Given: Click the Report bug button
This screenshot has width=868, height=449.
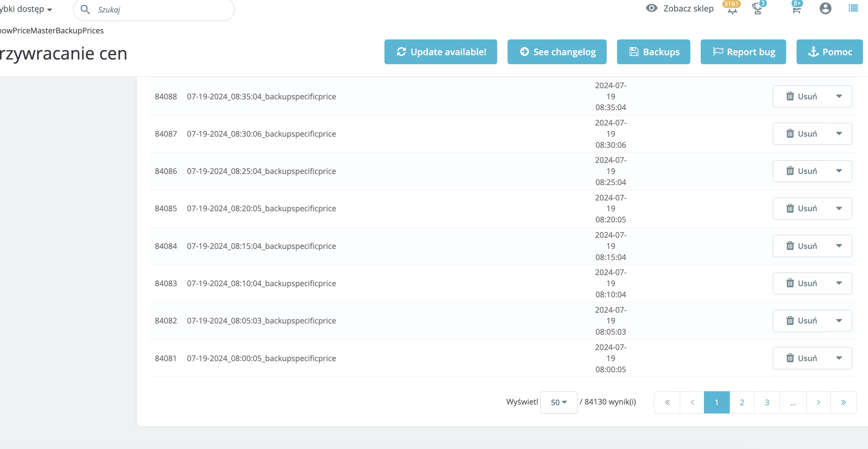Looking at the screenshot, I should point(743,52).
